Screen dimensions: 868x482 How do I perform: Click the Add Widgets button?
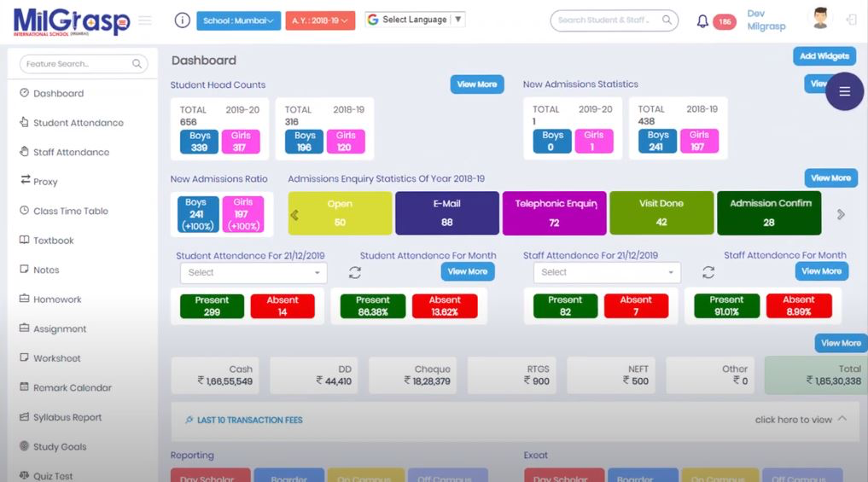[x=824, y=56]
